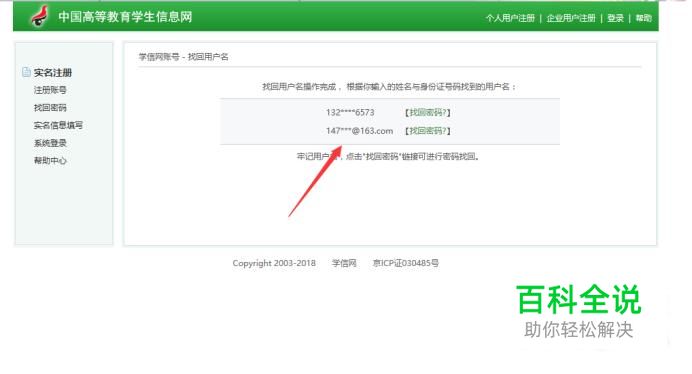
Task: Select 注册账号 in the sidebar
Action: 50,90
